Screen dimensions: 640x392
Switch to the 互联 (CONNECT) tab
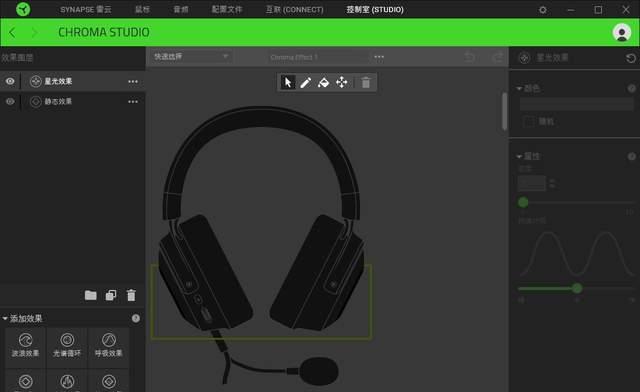(x=294, y=9)
